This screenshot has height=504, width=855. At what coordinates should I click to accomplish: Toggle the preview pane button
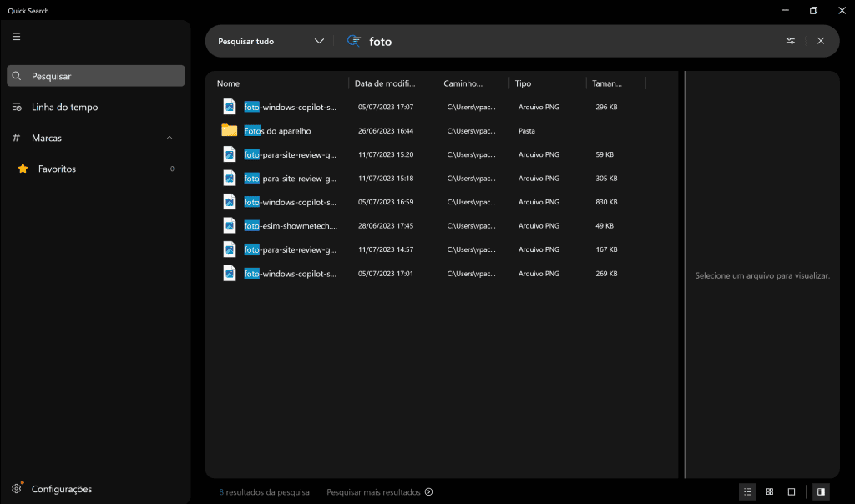click(821, 492)
